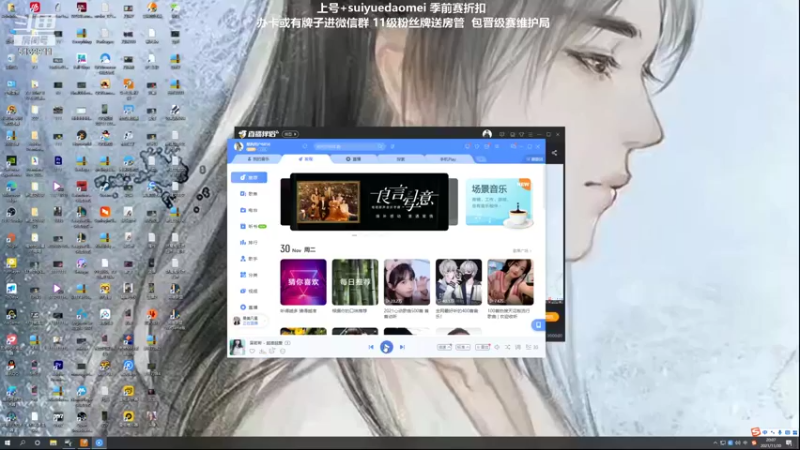Open the taskbar search
The height and width of the screenshot is (450, 800).
pyautogui.click(x=22, y=443)
